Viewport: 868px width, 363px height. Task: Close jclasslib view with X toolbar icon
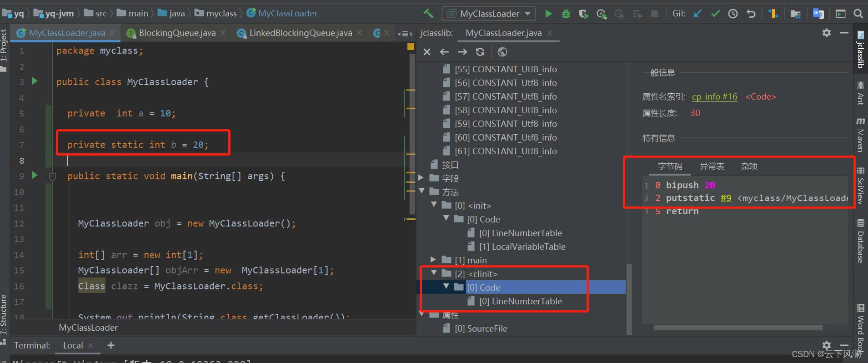[x=426, y=52]
